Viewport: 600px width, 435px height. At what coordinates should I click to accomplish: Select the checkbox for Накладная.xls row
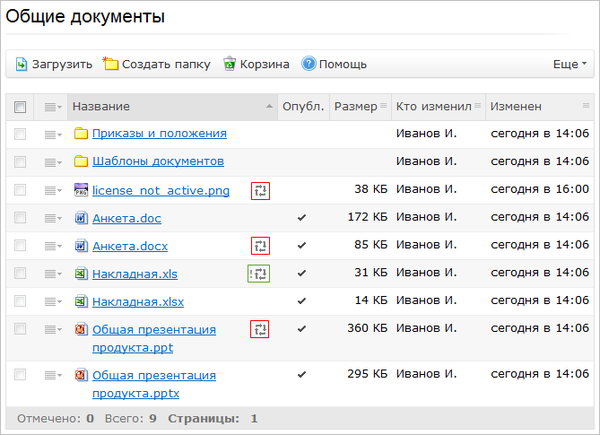tap(20, 273)
